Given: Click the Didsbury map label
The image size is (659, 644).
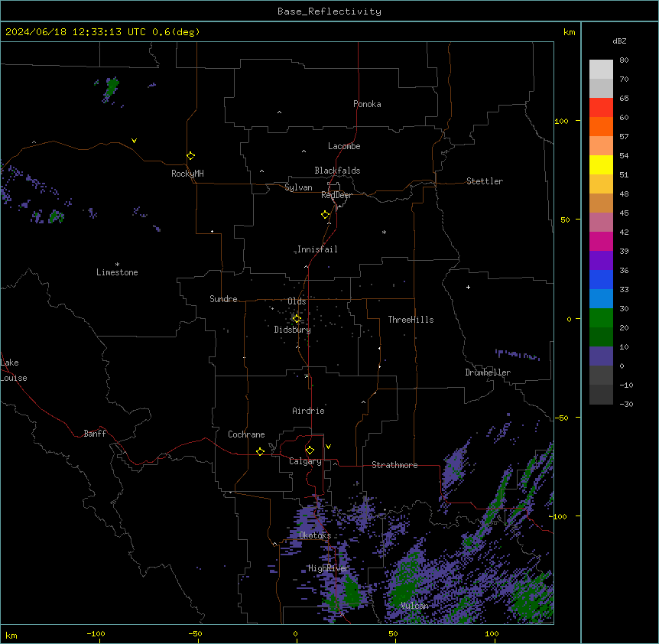Looking at the screenshot, I should coord(293,330).
